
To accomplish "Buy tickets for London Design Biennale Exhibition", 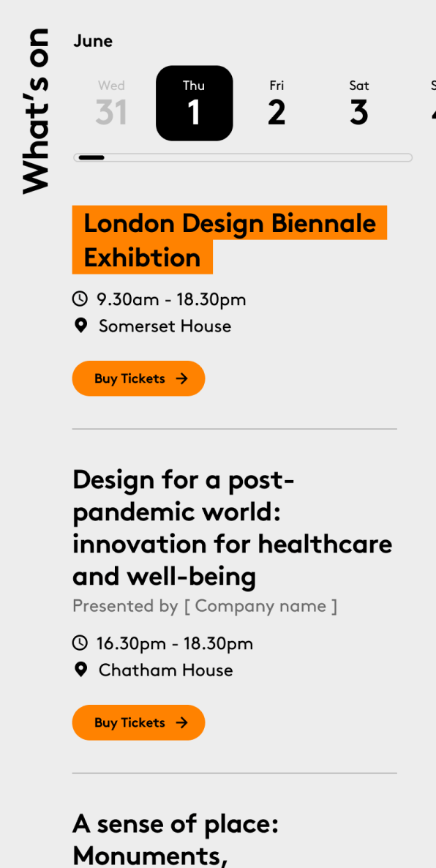I will click(138, 378).
